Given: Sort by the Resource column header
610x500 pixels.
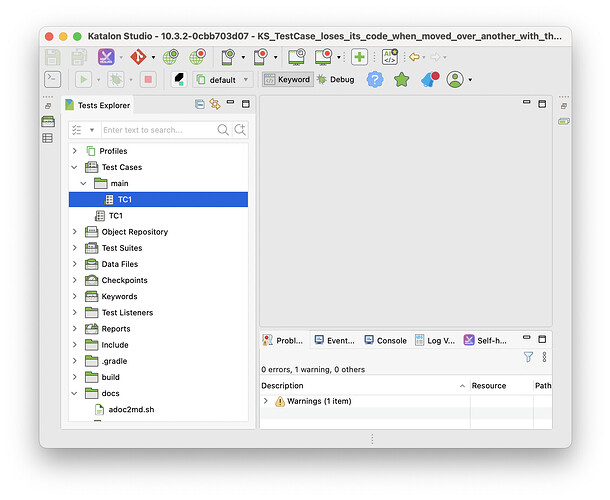Looking at the screenshot, I should click(501, 386).
